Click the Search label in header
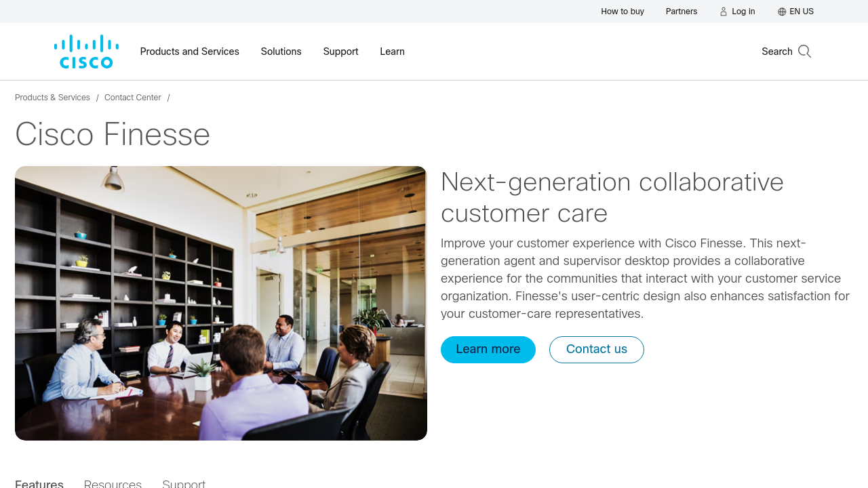 tap(776, 52)
